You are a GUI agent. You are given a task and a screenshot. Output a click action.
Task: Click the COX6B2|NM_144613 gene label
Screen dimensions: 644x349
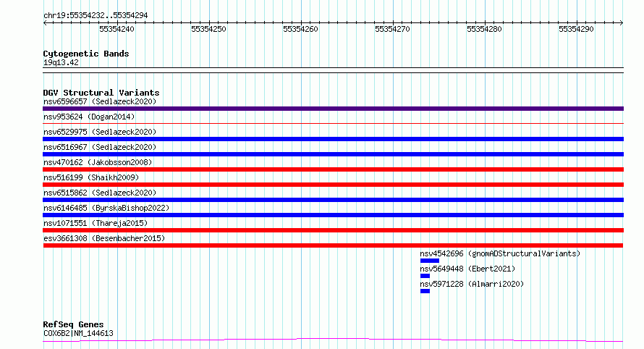pos(78,333)
